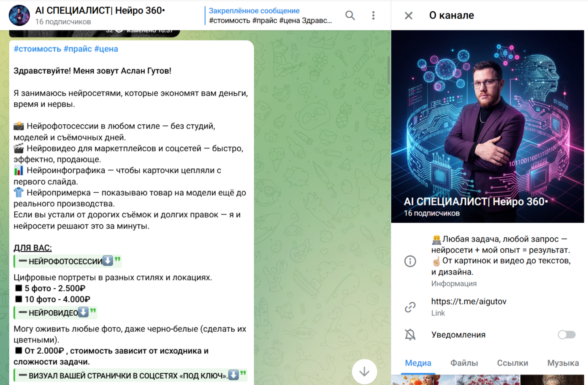The height and width of the screenshot is (385, 588).
Task: Click the ВИЗУАЛ ВАШЕЙ СТРАНИЧКИ quote block
Action: click(x=130, y=376)
